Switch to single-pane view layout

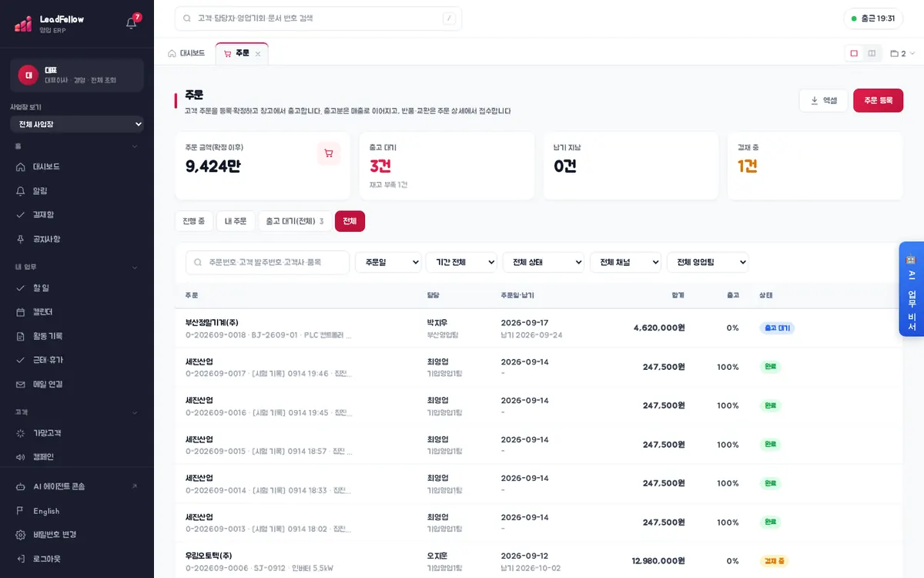pos(854,53)
